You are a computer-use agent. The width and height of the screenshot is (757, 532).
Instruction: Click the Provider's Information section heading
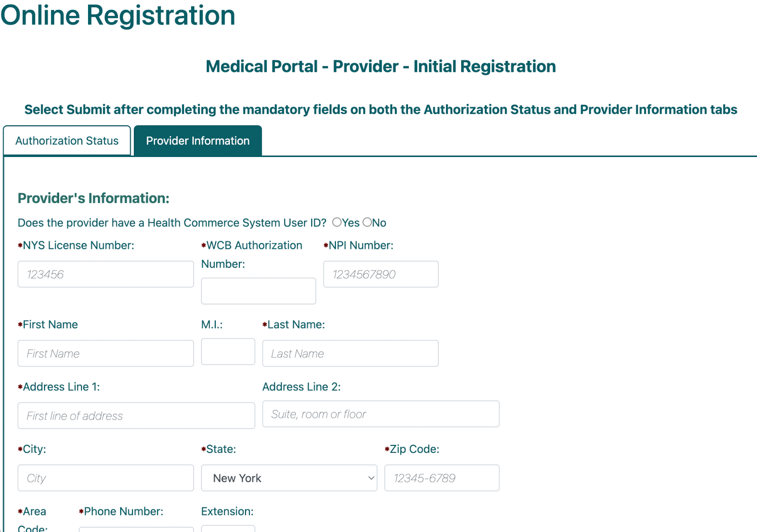(93, 198)
